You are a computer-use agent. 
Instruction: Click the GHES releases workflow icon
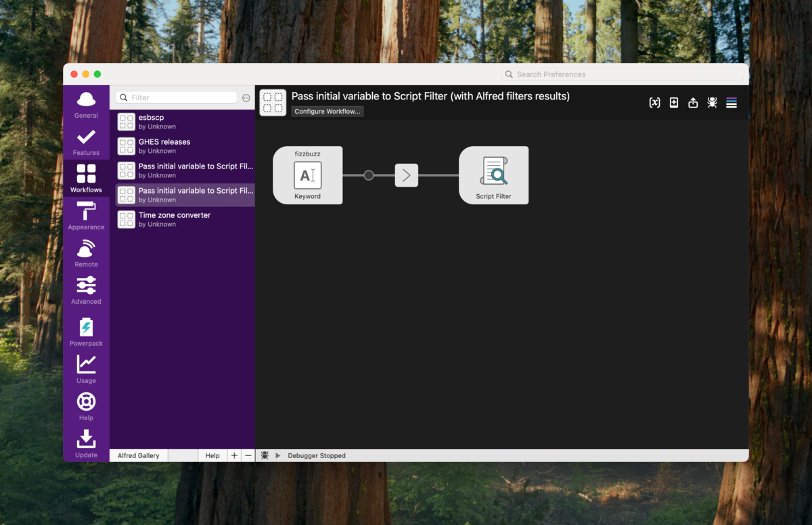point(127,146)
